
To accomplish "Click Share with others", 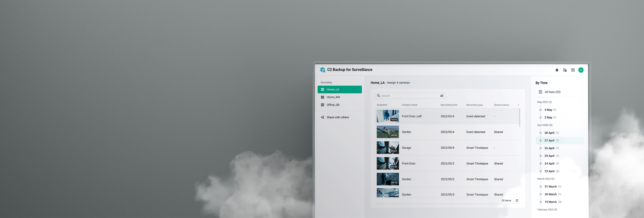I will tap(337, 117).
